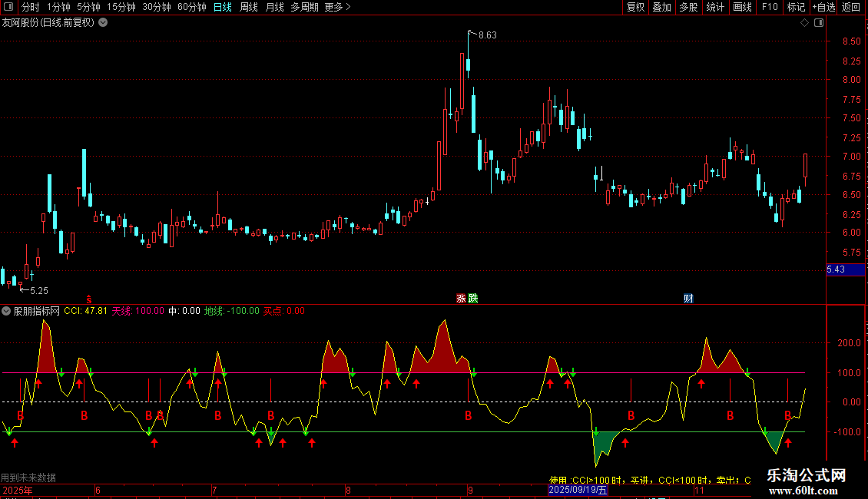This screenshot has width=868, height=499.
Task: Click the 5.25 low price label
Action: click(x=38, y=290)
